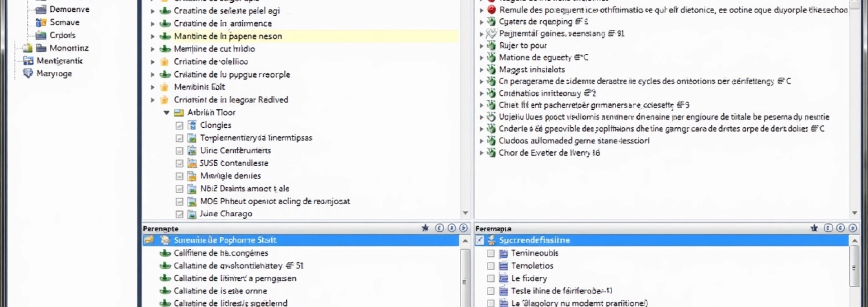Image resolution: width=868 pixels, height=307 pixels.
Task: Toggle the Clongies checkbox
Action: coord(179,126)
